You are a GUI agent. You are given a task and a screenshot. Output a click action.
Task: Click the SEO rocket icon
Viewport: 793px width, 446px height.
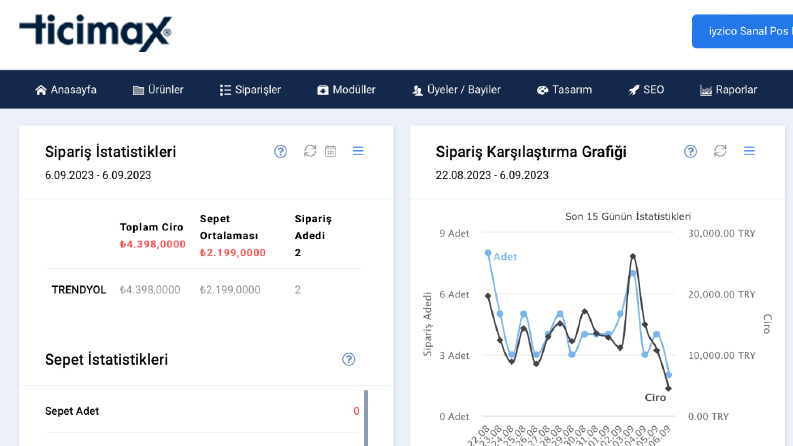pyautogui.click(x=634, y=90)
